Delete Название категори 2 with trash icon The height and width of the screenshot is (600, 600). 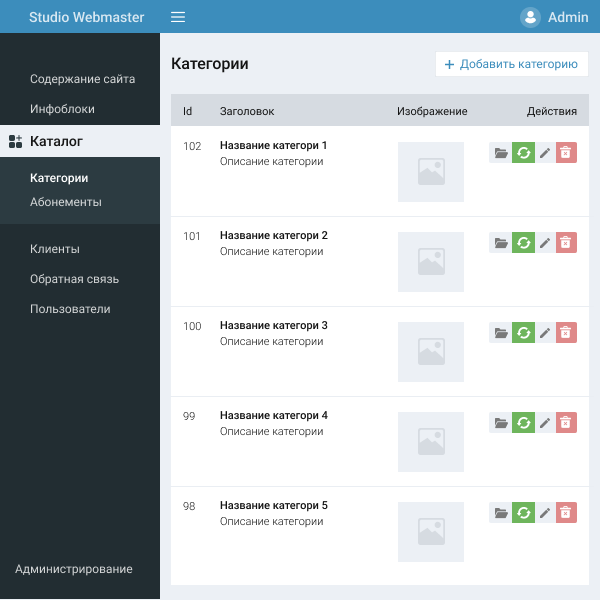[x=566, y=243]
